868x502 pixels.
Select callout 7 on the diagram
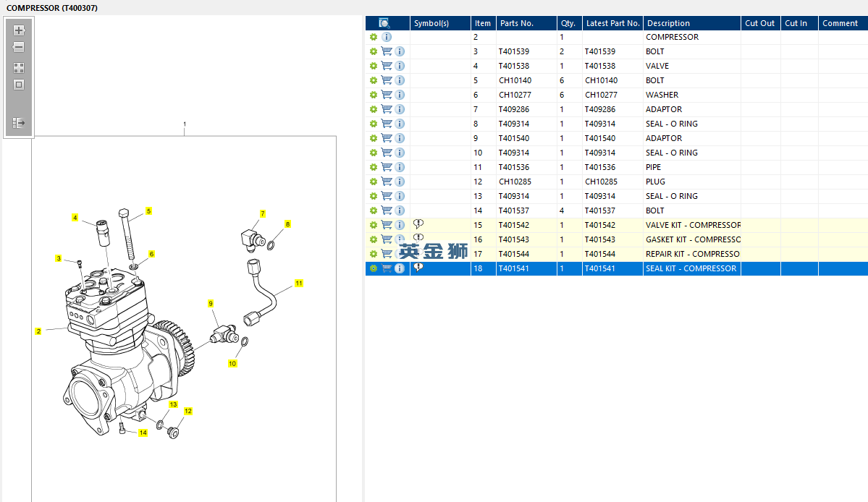point(262,214)
